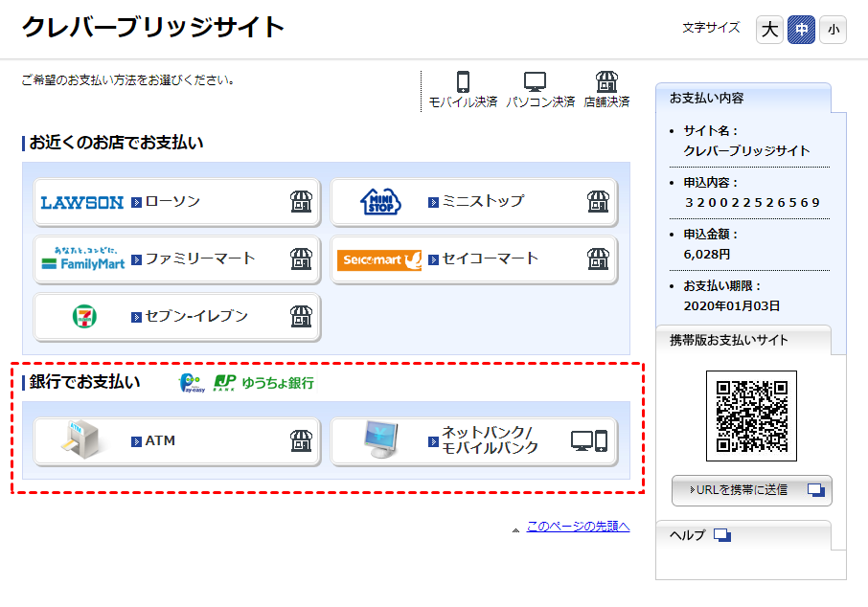Select small font size button 小
This screenshot has width=868, height=607.
834,30
